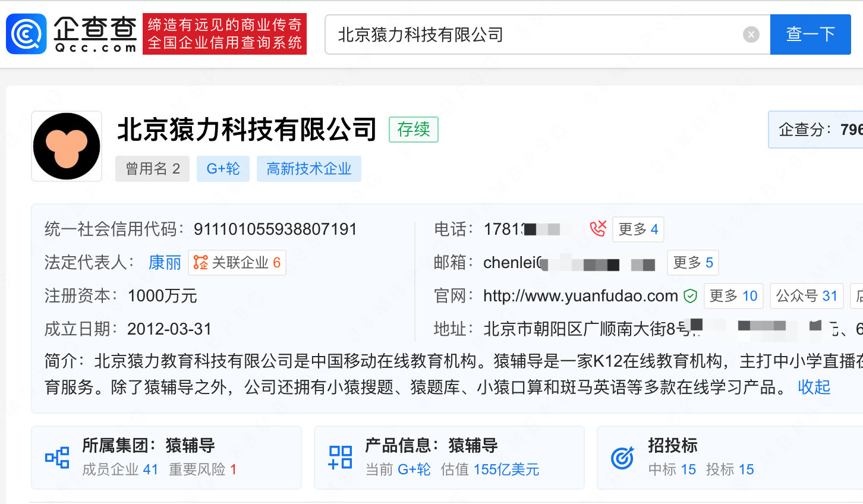Clear the search box with the X icon

click(751, 34)
